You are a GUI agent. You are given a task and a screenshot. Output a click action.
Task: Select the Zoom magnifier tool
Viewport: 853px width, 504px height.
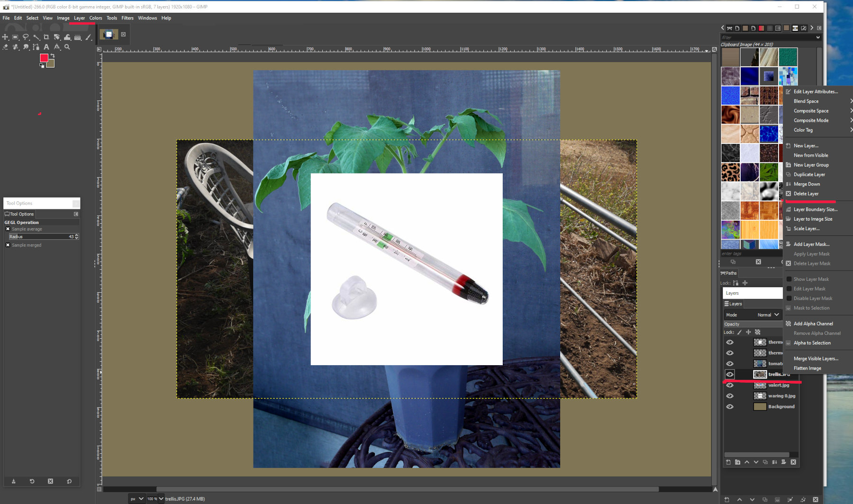click(67, 47)
